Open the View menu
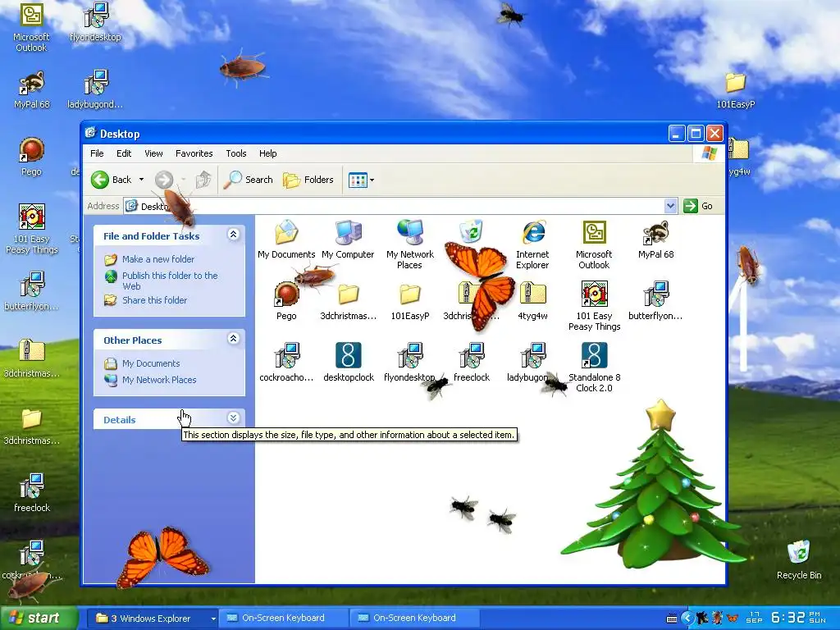 pos(153,153)
